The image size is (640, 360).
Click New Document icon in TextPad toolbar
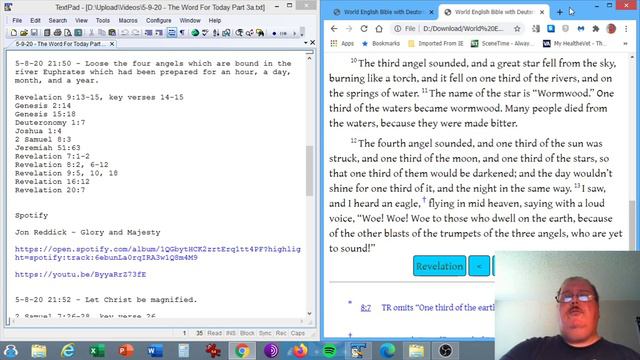pos(13,33)
